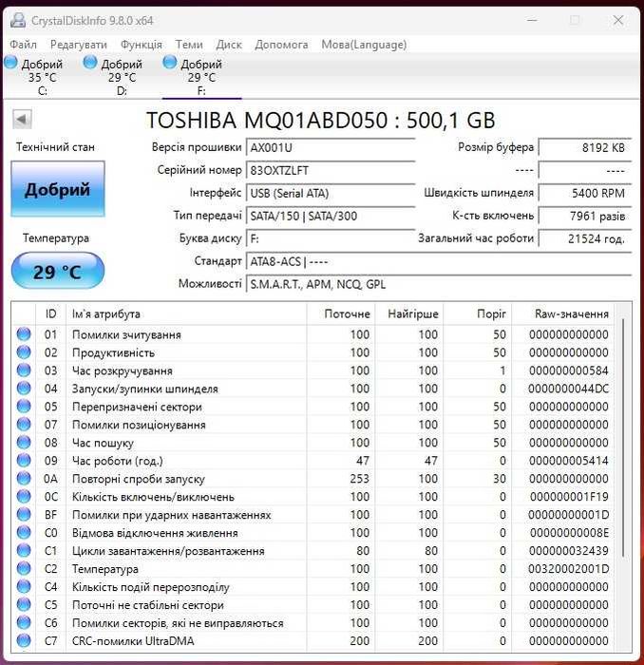Click the 5400 RPM spindle speed value
This screenshot has width=644, height=665.
[585, 194]
